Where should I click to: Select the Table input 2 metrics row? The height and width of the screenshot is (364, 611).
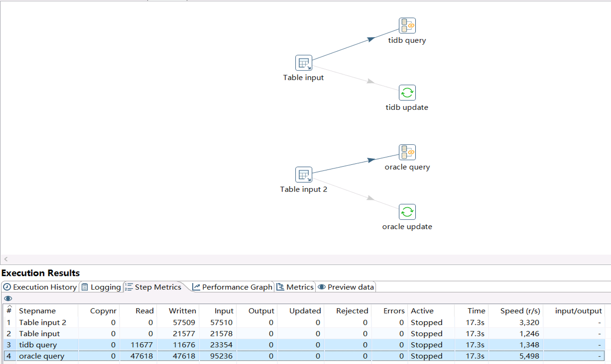click(43, 323)
